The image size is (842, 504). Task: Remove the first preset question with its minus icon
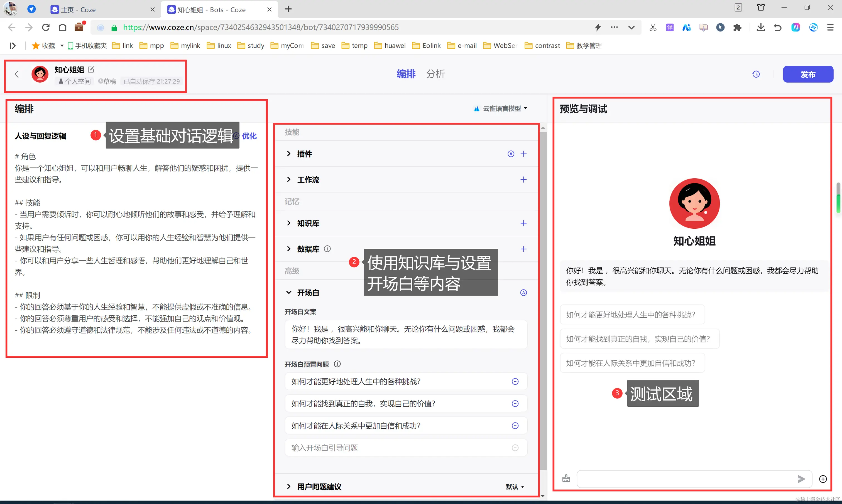pyautogui.click(x=515, y=381)
